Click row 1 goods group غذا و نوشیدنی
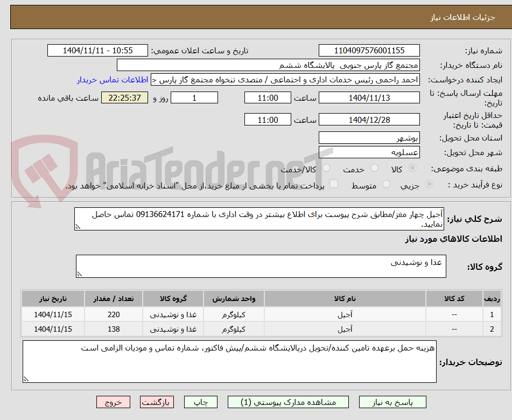 (173, 314)
